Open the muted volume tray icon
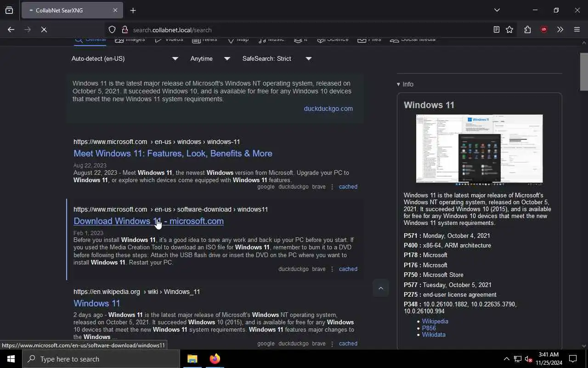Screen dimensions: 588x368 (528, 359)
